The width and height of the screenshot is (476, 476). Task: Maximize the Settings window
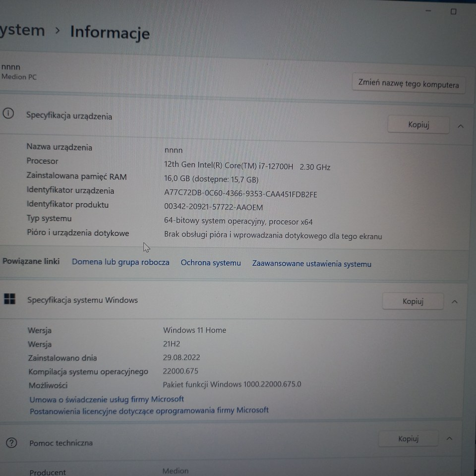454,11
